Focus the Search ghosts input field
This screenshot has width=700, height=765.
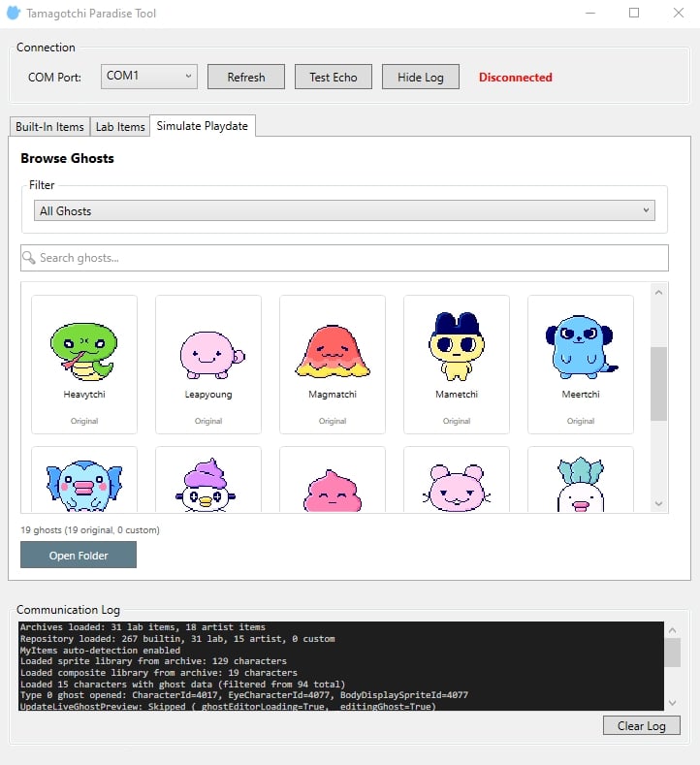coord(344,258)
